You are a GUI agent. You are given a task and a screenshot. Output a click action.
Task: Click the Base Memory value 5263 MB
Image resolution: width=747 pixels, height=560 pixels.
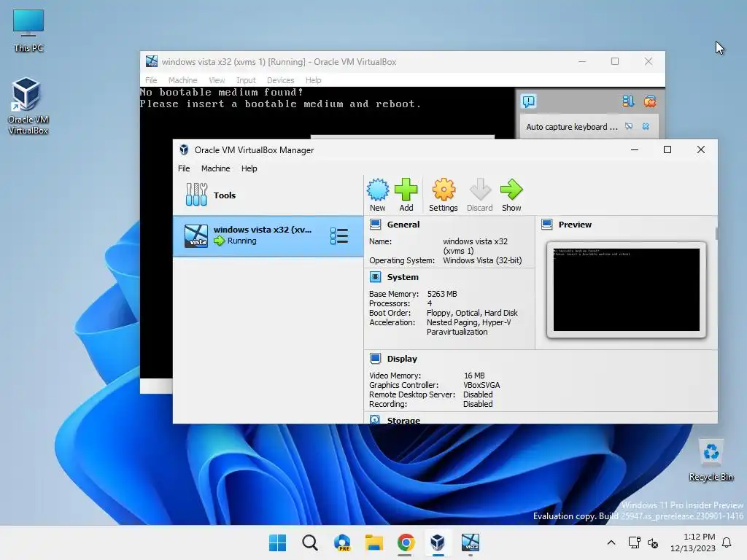[442, 294]
